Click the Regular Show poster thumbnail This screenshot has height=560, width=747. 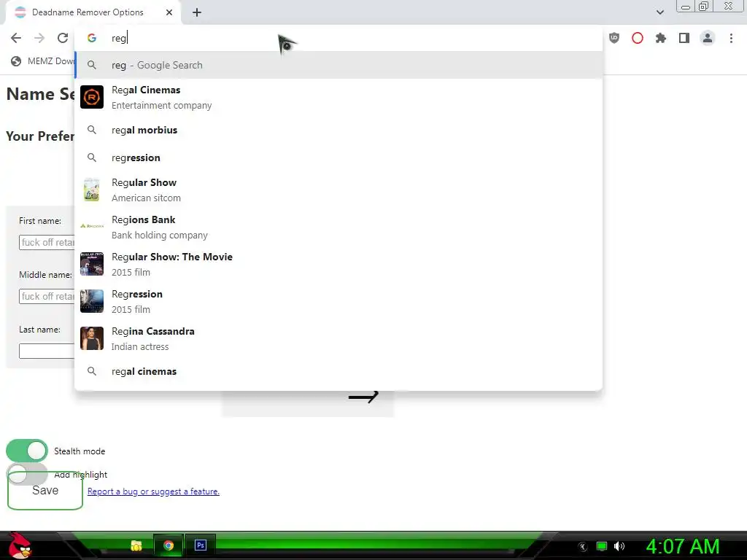pyautogui.click(x=92, y=190)
